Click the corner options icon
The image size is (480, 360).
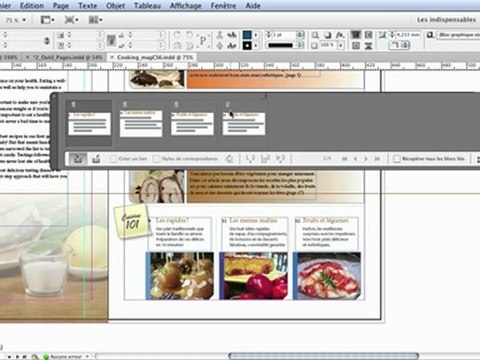click(382, 35)
